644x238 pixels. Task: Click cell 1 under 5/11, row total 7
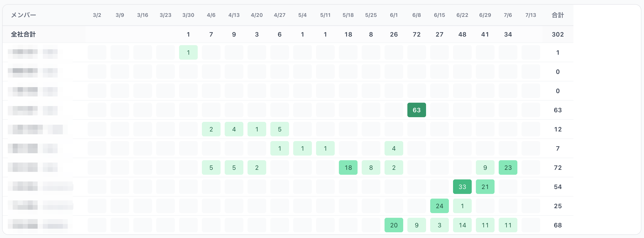pos(325,148)
